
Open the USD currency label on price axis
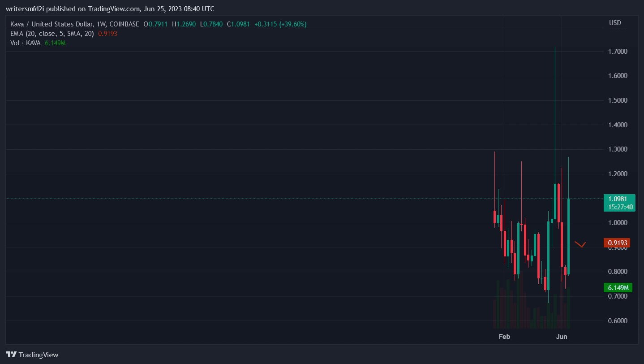click(x=615, y=23)
